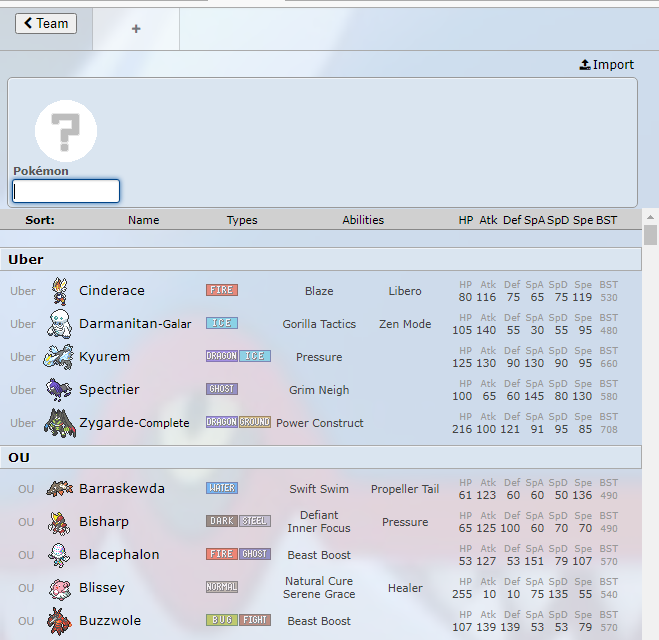
Task: Click Bisharp's Dark type badge
Action: pyautogui.click(x=222, y=521)
